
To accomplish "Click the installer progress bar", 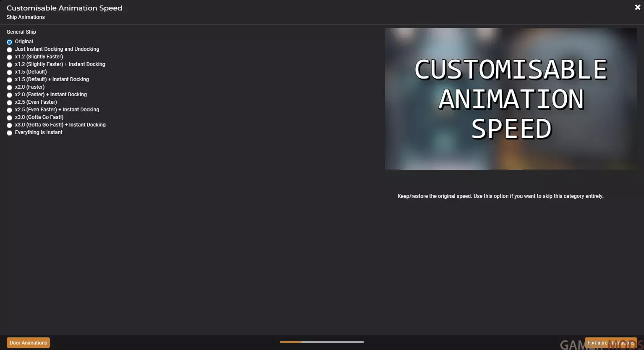I will click(x=322, y=342).
